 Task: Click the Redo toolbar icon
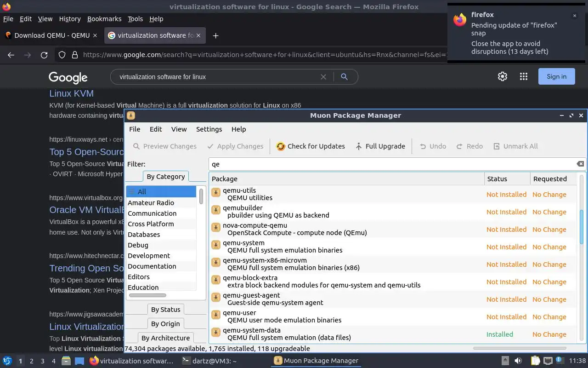(459, 146)
